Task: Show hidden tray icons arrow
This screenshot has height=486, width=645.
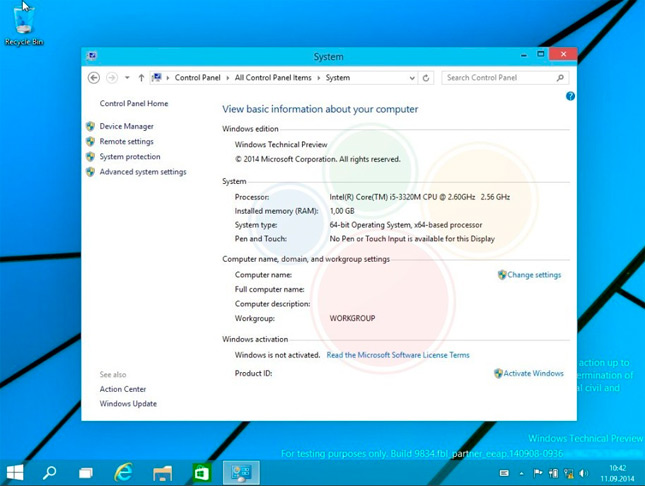Action: [522, 474]
